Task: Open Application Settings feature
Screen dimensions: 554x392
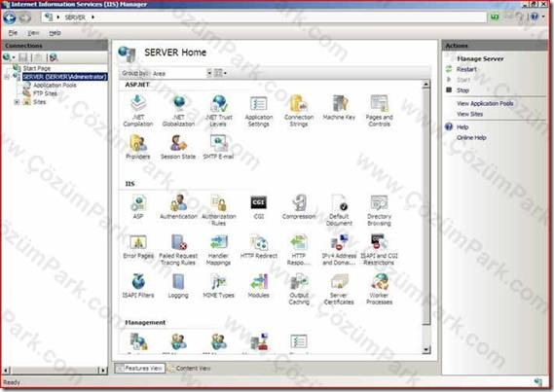Action: (x=259, y=110)
